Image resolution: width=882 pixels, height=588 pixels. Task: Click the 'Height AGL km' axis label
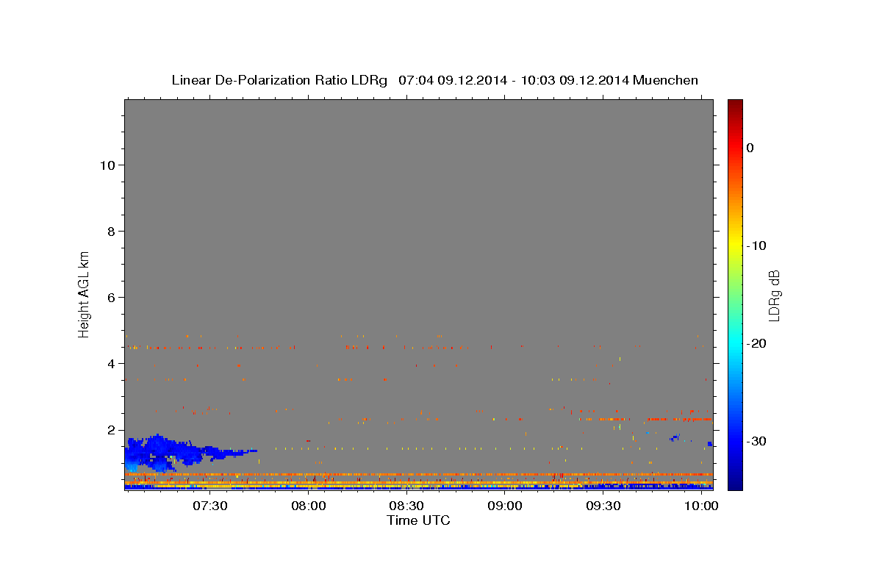(x=85, y=294)
